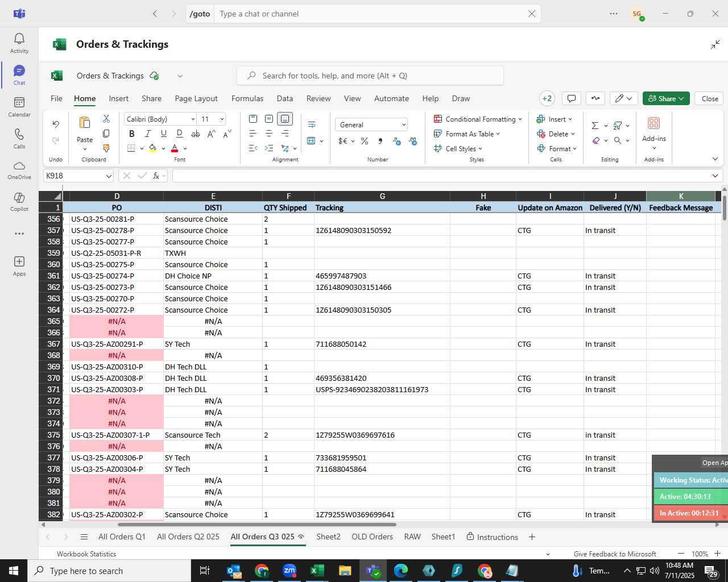Click Align Right icon
Image resolution: width=728 pixels, height=582 pixels.
[285, 134]
